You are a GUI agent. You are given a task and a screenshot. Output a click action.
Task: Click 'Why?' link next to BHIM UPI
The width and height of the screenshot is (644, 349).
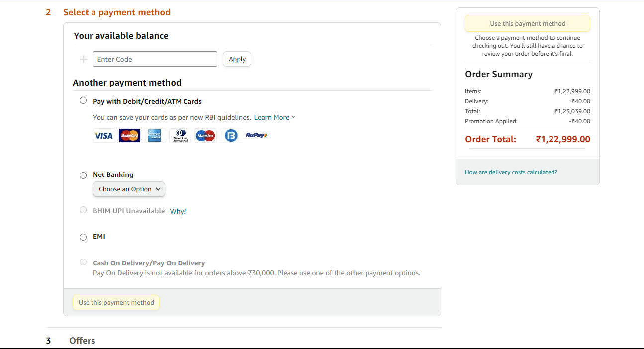[x=179, y=211]
